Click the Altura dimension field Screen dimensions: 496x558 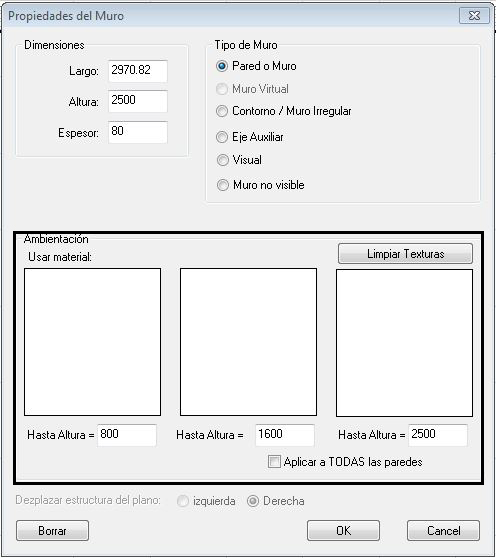tap(138, 101)
